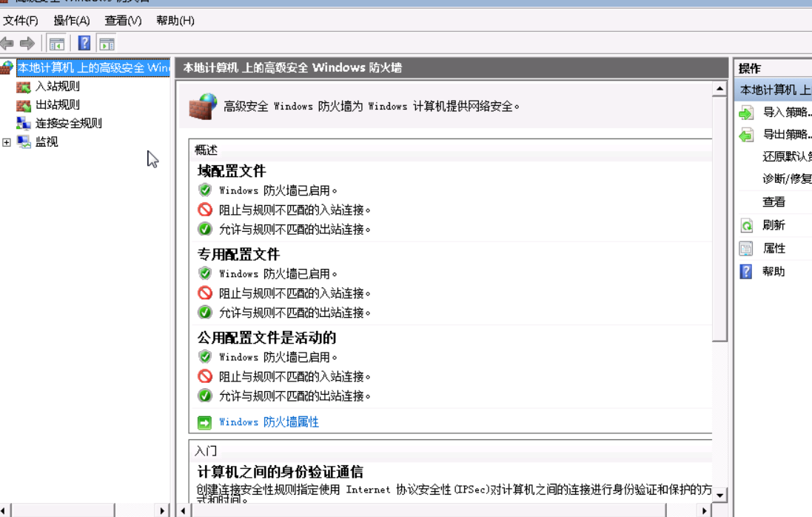Click the 公用配置文件是活动的 heading

[x=266, y=338]
